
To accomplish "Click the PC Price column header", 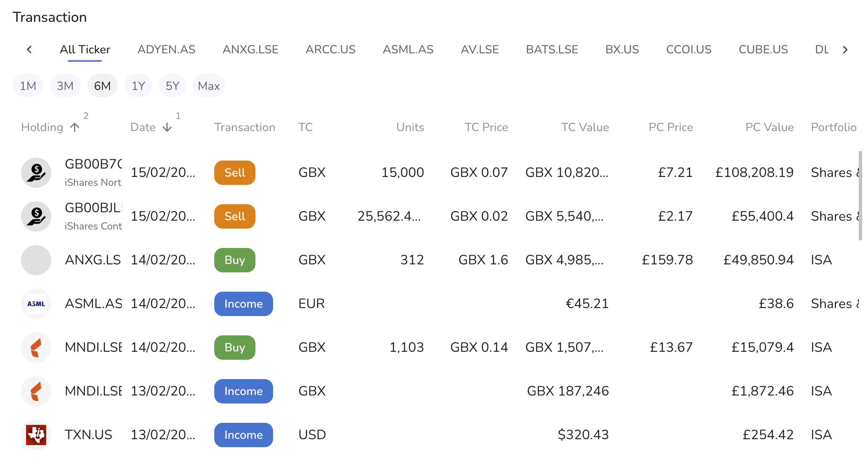I will point(671,127).
